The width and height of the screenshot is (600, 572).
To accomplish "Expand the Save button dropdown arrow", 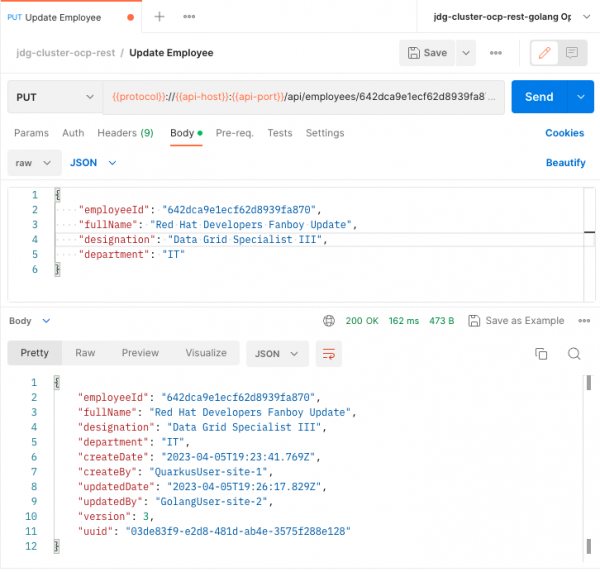I will tap(467, 53).
